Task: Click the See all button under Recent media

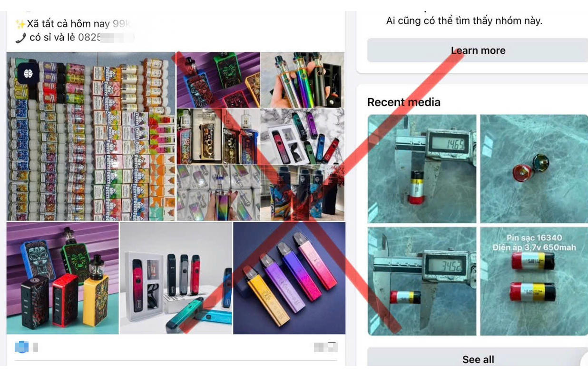Action: tap(478, 359)
